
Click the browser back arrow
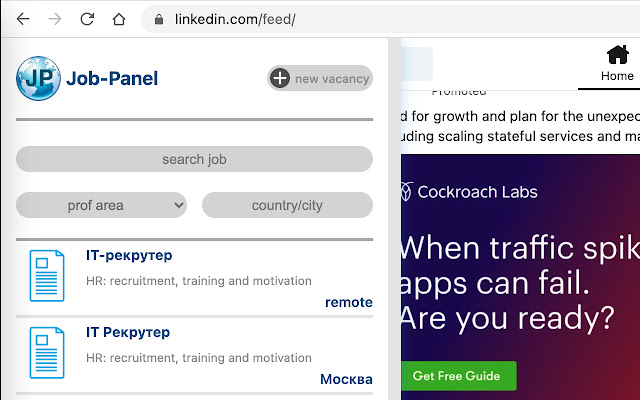pos(24,19)
